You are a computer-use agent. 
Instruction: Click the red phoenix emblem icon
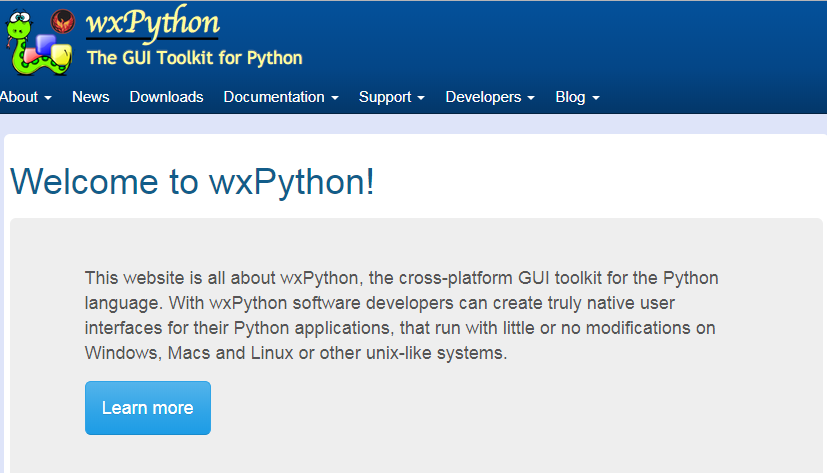62,22
